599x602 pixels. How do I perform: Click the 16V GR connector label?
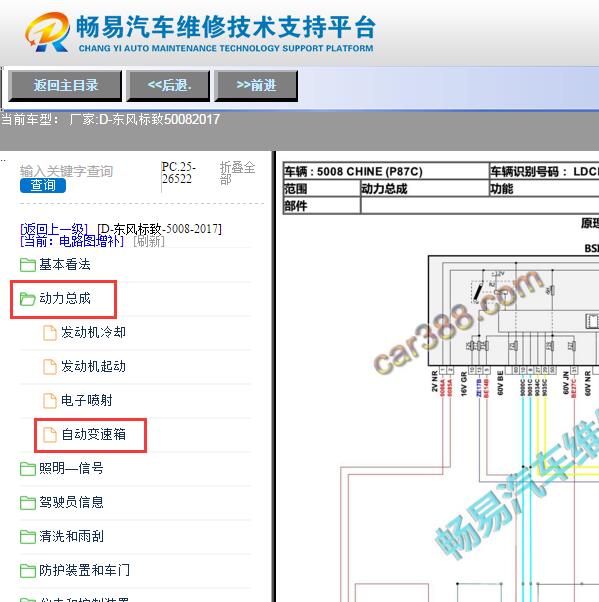(x=464, y=384)
